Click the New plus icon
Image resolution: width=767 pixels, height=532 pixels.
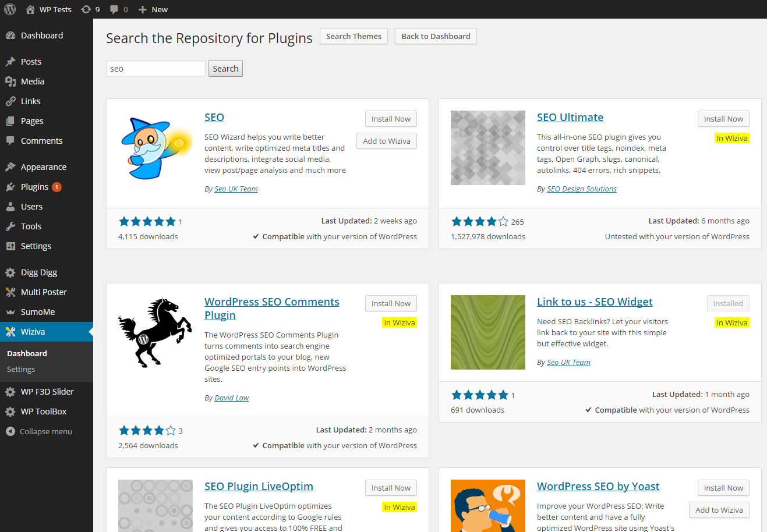(143, 9)
